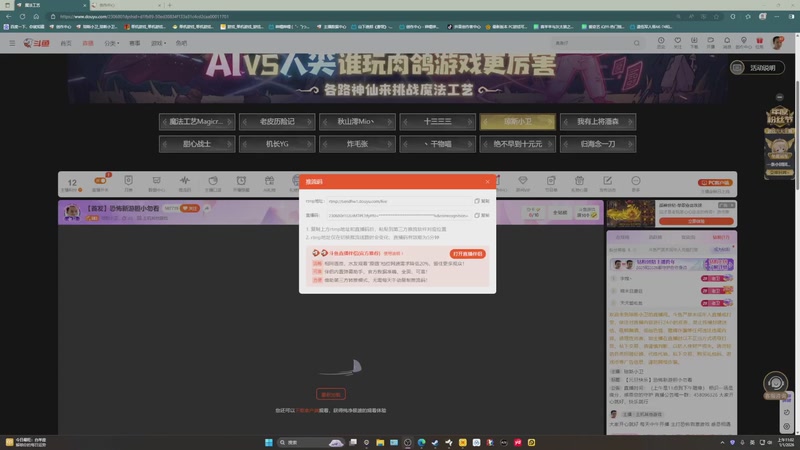Click the red reload button in player
This screenshot has height=450, width=800.
pos(331,394)
